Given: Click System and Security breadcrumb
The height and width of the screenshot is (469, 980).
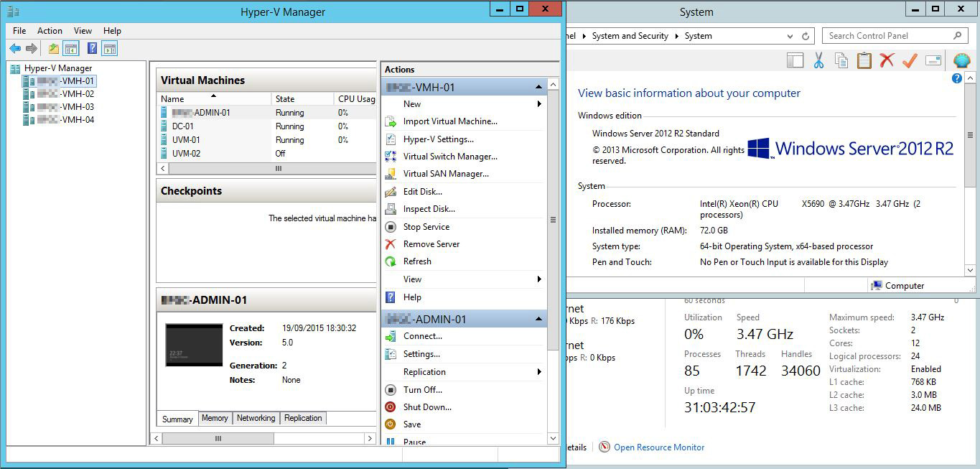Looking at the screenshot, I should pyautogui.click(x=630, y=36).
